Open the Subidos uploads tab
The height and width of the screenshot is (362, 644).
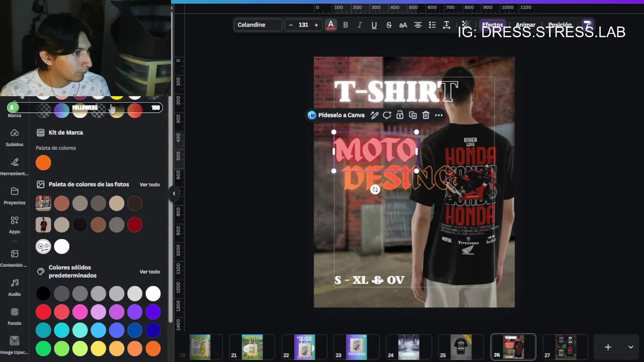pyautogui.click(x=14, y=138)
